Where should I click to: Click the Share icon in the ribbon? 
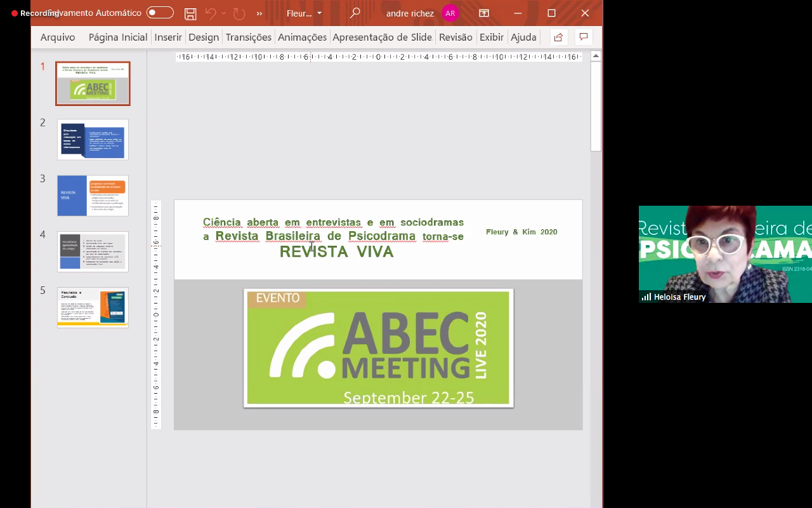[x=558, y=37]
